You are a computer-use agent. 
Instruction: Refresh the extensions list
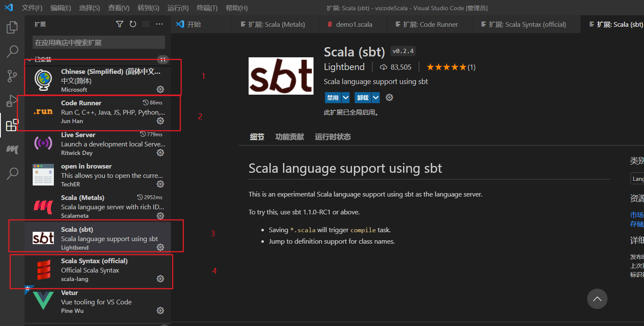pyautogui.click(x=133, y=24)
